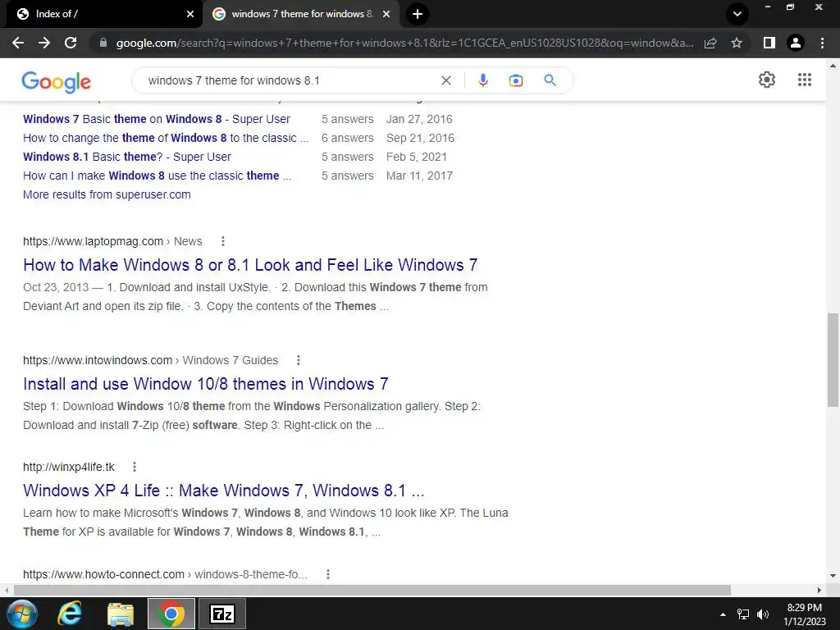This screenshot has width=840, height=630.
Task: Click the horizontal scroll right arrow
Action: pyautogui.click(x=819, y=590)
